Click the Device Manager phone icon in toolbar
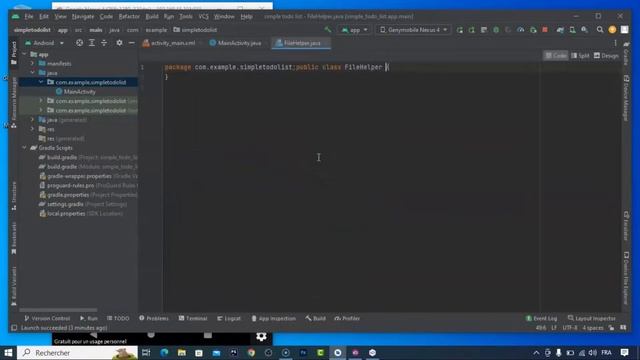The height and width of the screenshot is (360, 640). pyautogui.click(x=572, y=30)
